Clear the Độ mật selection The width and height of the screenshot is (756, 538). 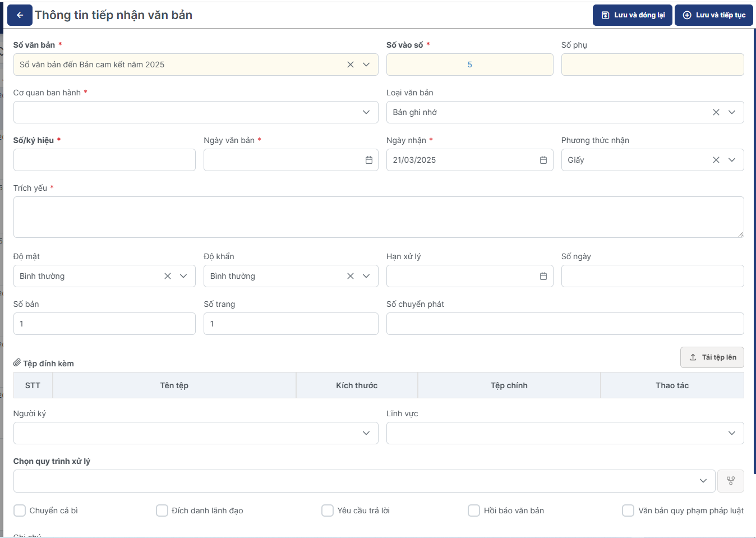coord(168,276)
